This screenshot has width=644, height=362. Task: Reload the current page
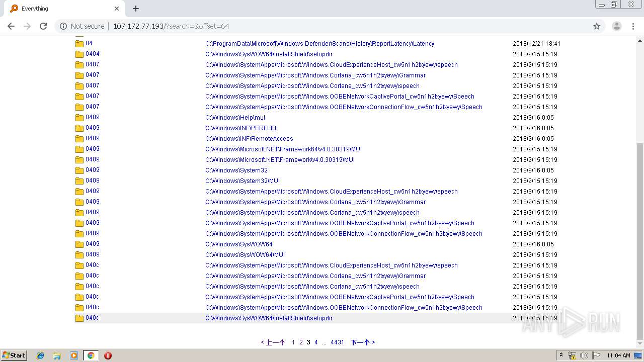[x=43, y=26]
